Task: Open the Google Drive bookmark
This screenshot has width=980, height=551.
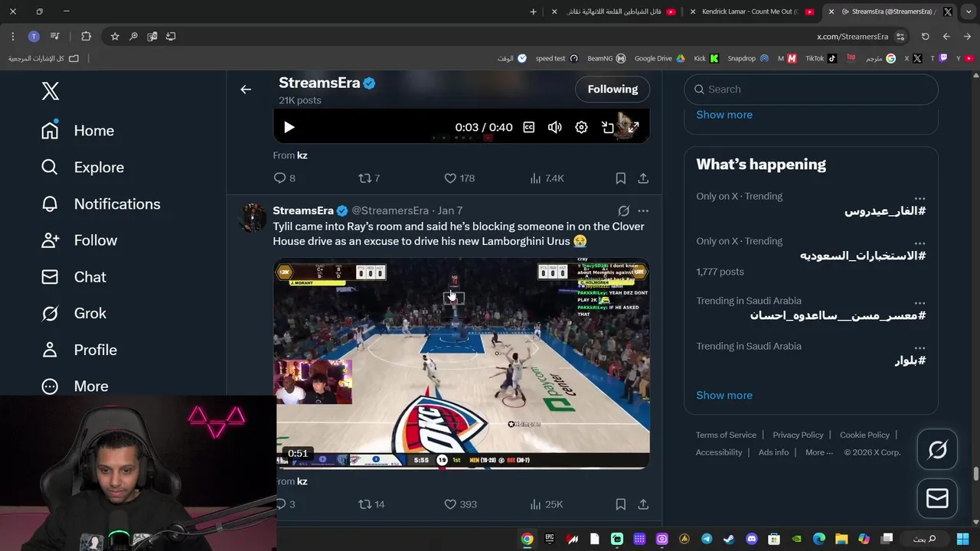Action: coord(659,58)
